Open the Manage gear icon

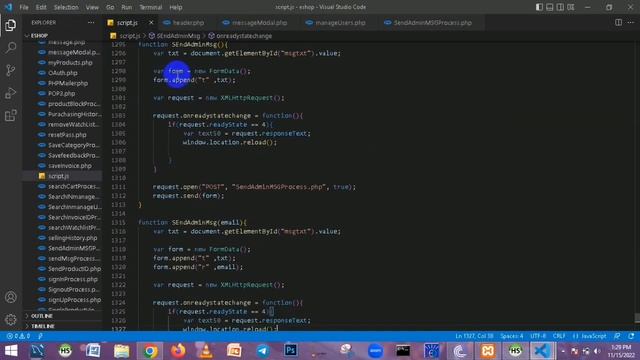point(11,319)
